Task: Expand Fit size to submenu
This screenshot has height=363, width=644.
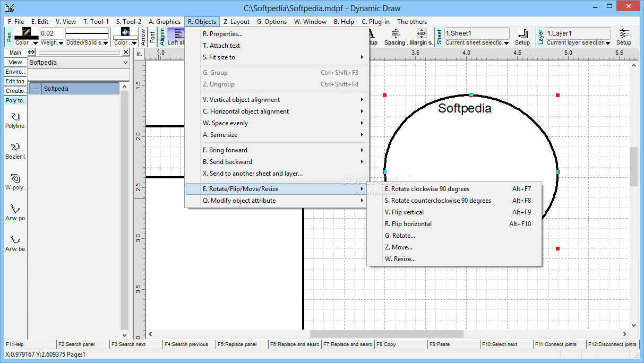Action: (276, 57)
